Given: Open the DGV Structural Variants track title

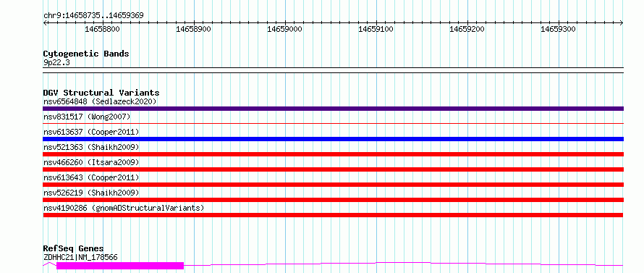Looking at the screenshot, I should pos(101,93).
